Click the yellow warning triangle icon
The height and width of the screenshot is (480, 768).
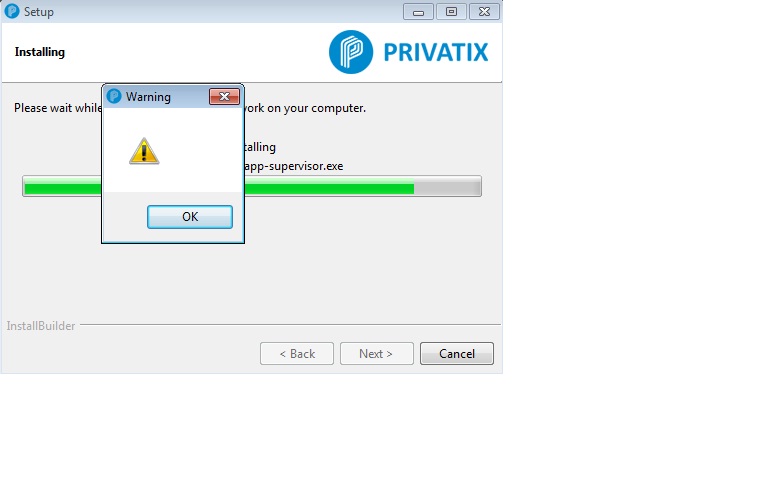point(144,151)
